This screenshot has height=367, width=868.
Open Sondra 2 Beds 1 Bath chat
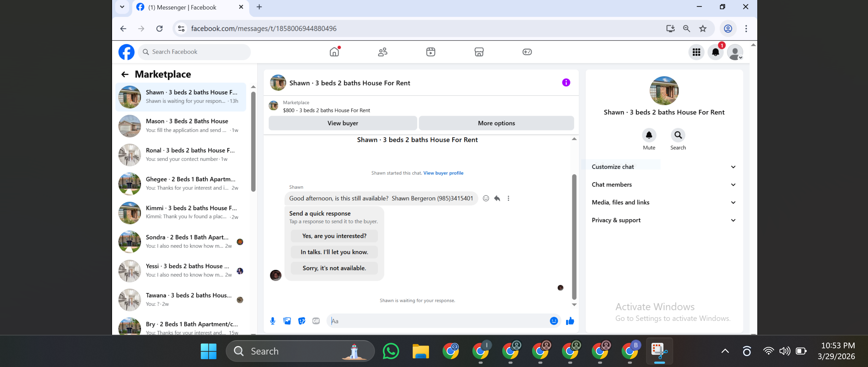coord(181,242)
